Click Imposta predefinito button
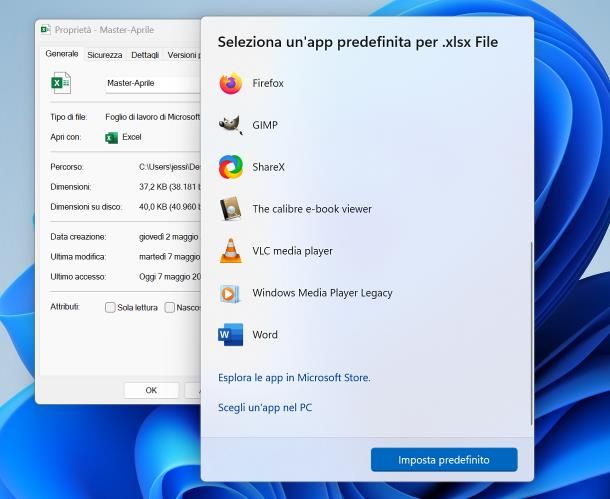 pos(444,460)
